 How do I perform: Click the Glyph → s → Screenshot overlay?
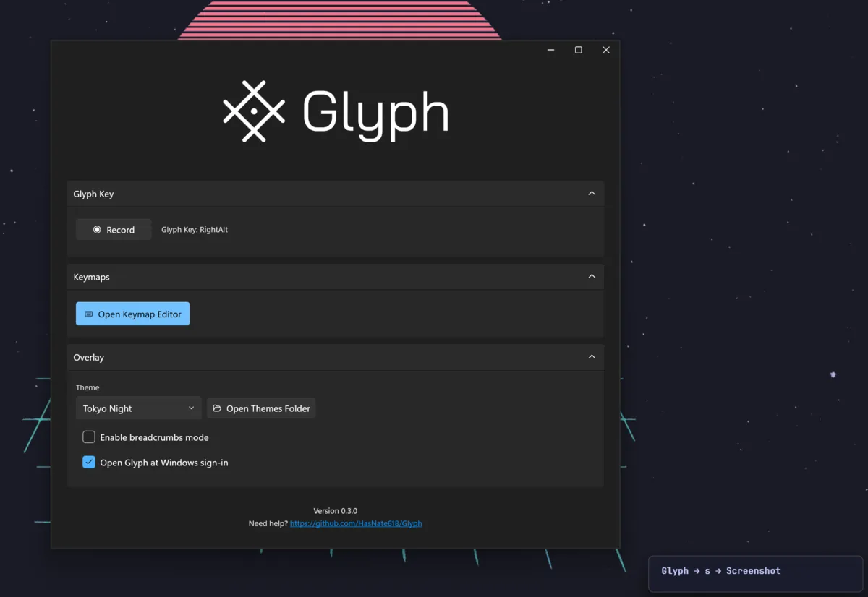coord(756,573)
